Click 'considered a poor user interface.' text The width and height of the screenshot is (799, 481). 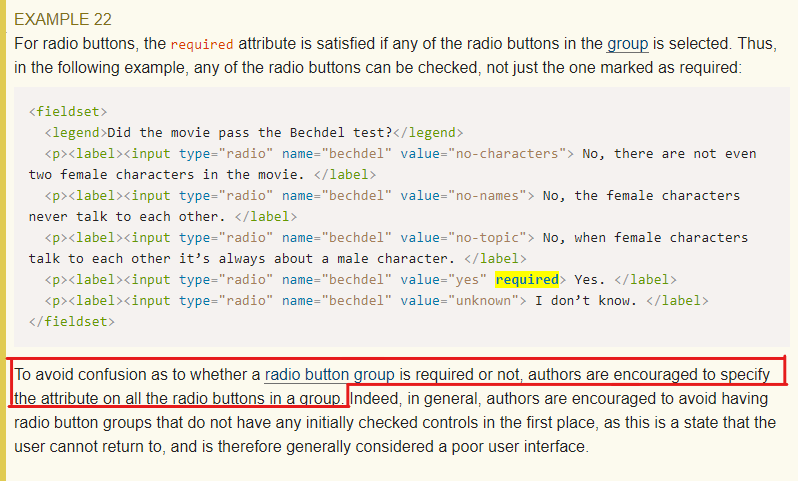(x=472, y=447)
